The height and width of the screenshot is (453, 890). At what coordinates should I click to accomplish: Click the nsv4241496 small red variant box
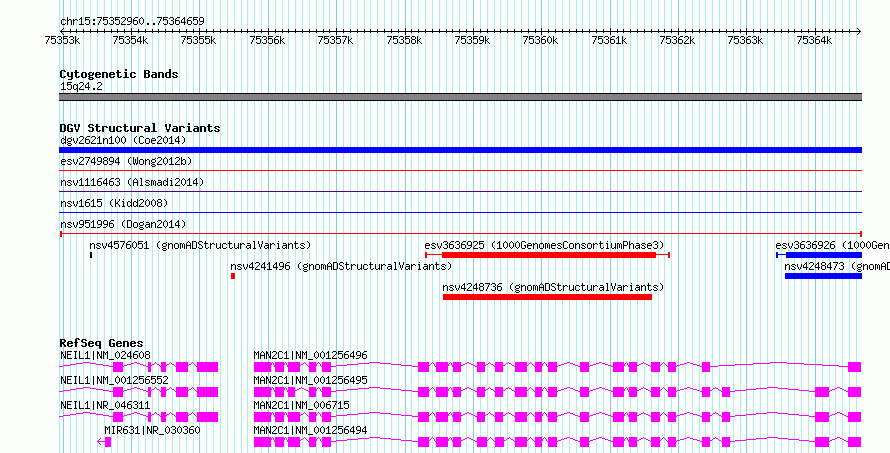tap(233, 276)
